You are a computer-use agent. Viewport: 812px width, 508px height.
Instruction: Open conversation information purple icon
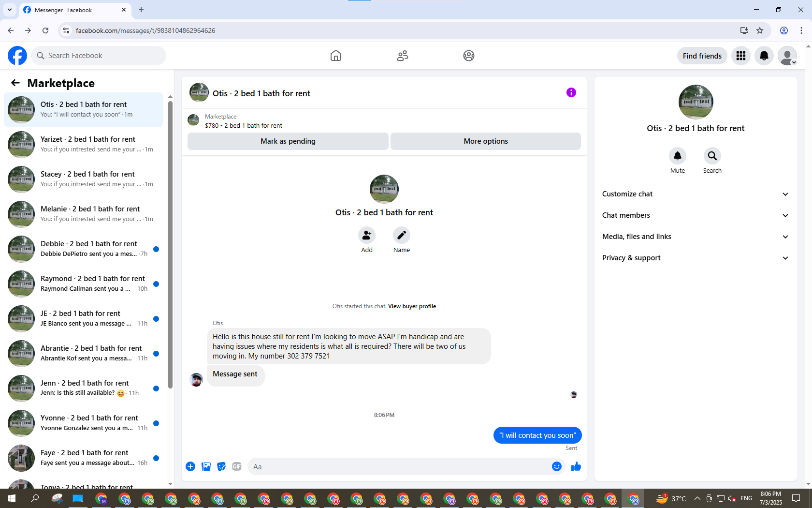coord(571,92)
